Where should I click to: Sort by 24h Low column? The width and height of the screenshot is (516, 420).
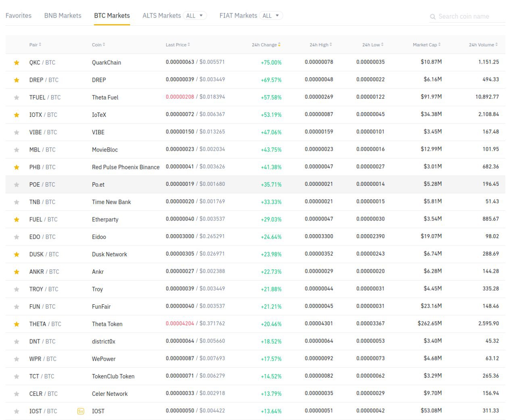click(372, 45)
